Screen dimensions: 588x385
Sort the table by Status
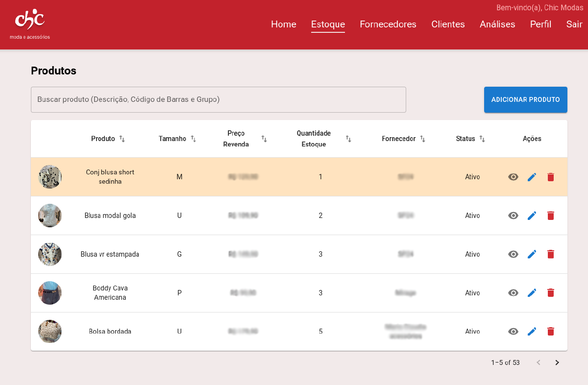pyautogui.click(x=470, y=139)
